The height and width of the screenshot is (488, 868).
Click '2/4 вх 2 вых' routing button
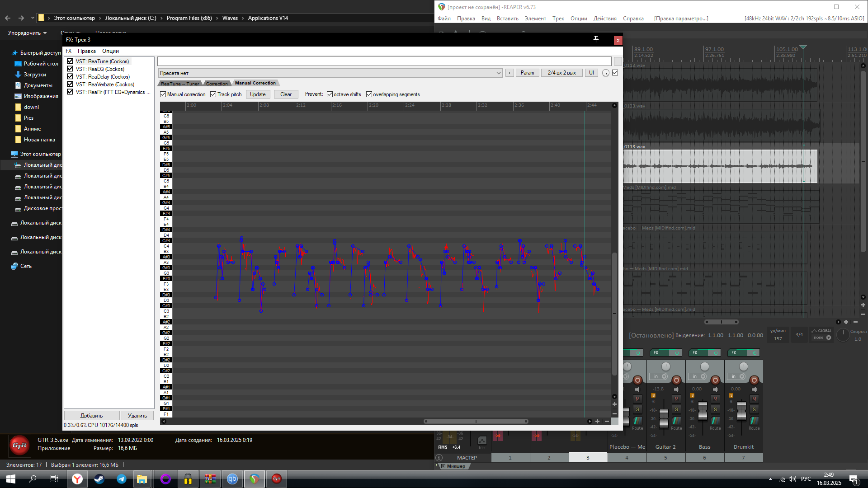(562, 73)
